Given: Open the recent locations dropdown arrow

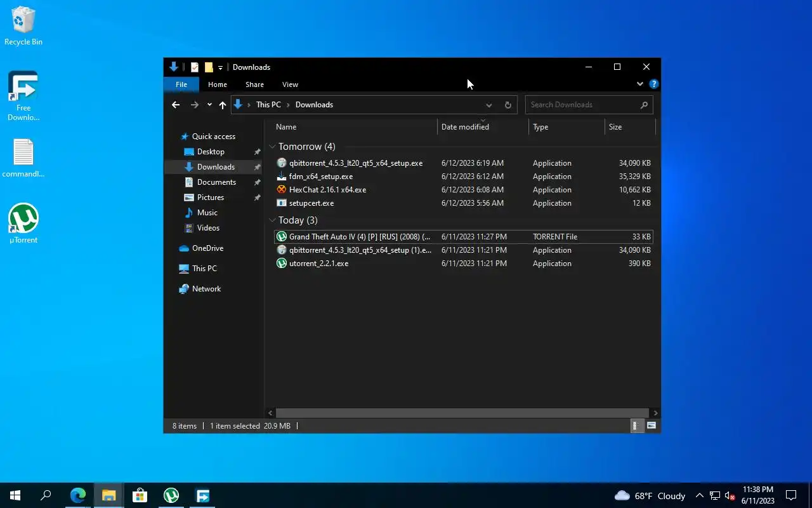Looking at the screenshot, I should pyautogui.click(x=209, y=105).
